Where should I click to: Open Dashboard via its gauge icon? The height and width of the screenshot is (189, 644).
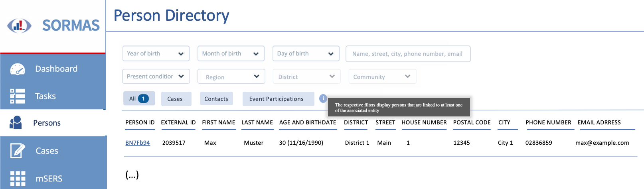coord(18,69)
